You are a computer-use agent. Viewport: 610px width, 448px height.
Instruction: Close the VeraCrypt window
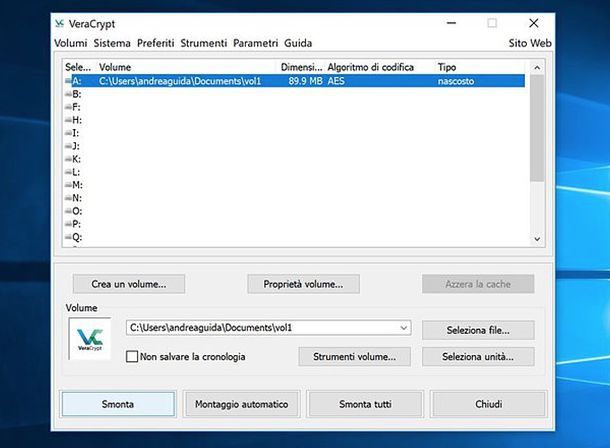(x=534, y=23)
